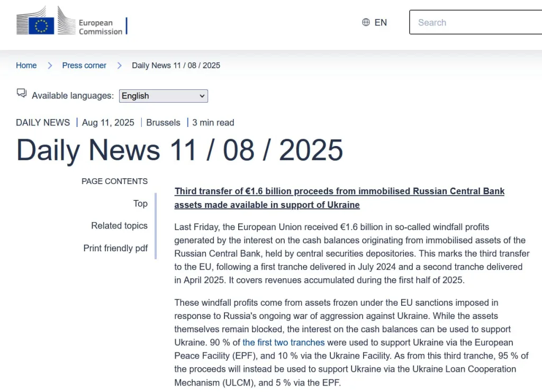Image resolution: width=542 pixels, height=392 pixels.
Task: Open the Print friendly pdf link
Action: pyautogui.click(x=115, y=248)
